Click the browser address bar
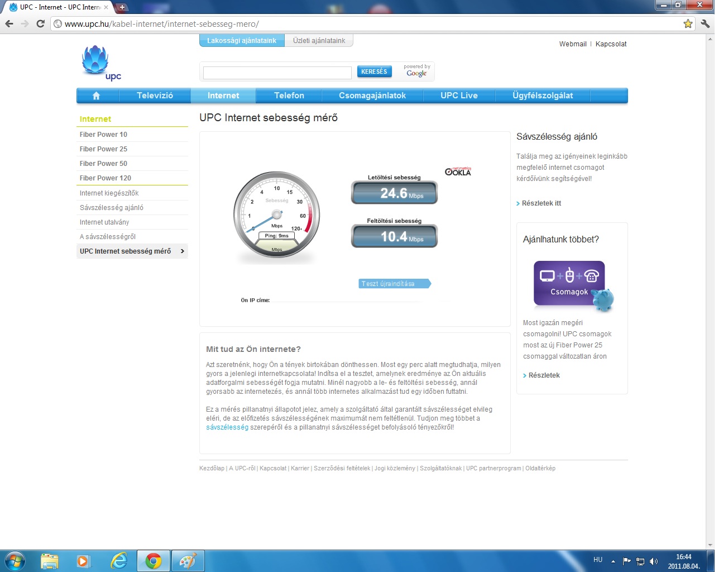This screenshot has height=572, width=728. [x=368, y=24]
